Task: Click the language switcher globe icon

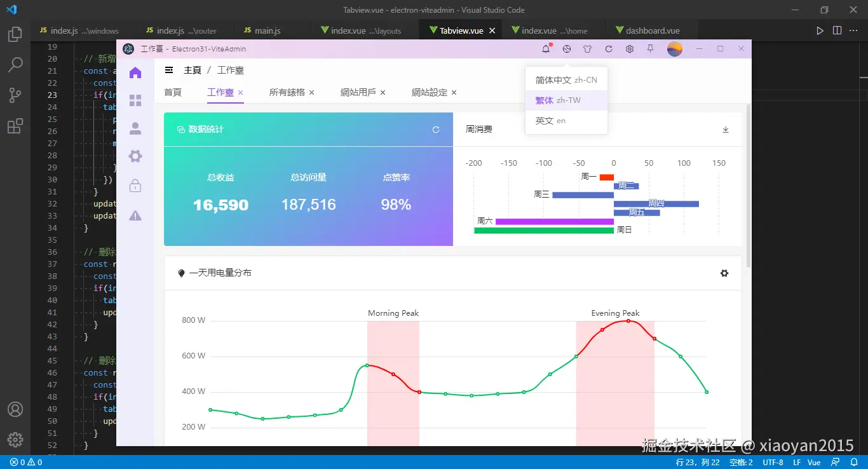Action: (x=567, y=49)
